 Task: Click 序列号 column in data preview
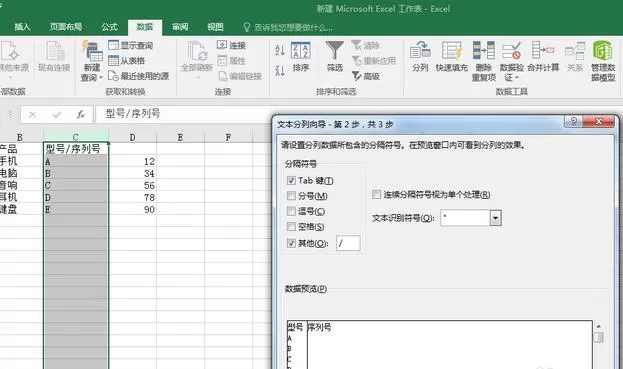[319, 327]
